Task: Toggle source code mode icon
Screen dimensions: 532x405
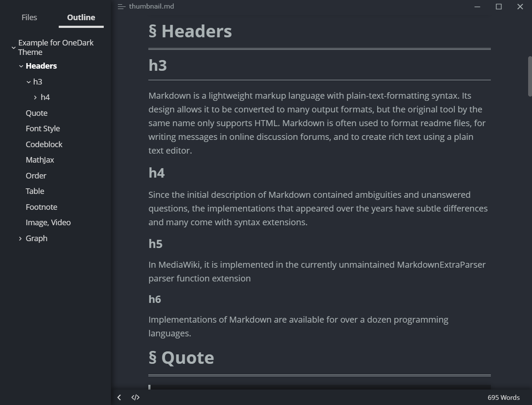Action: pos(135,397)
